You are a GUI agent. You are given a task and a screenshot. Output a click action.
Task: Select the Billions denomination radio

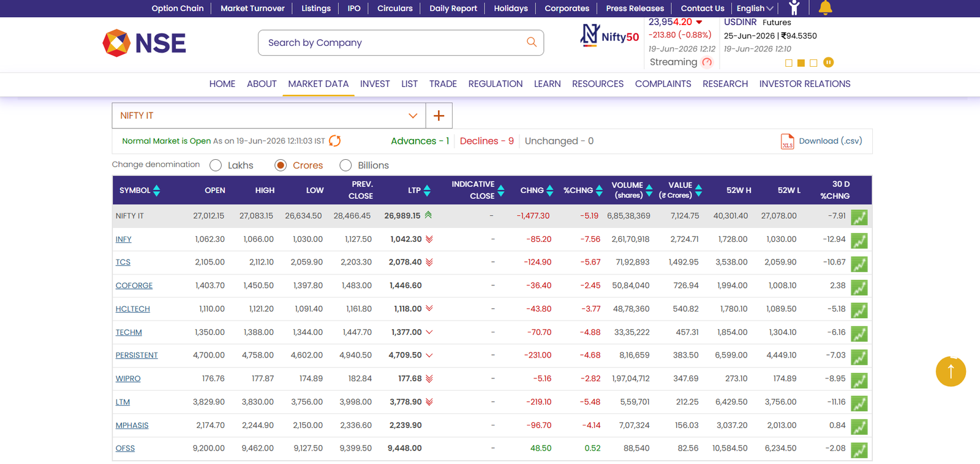(345, 165)
